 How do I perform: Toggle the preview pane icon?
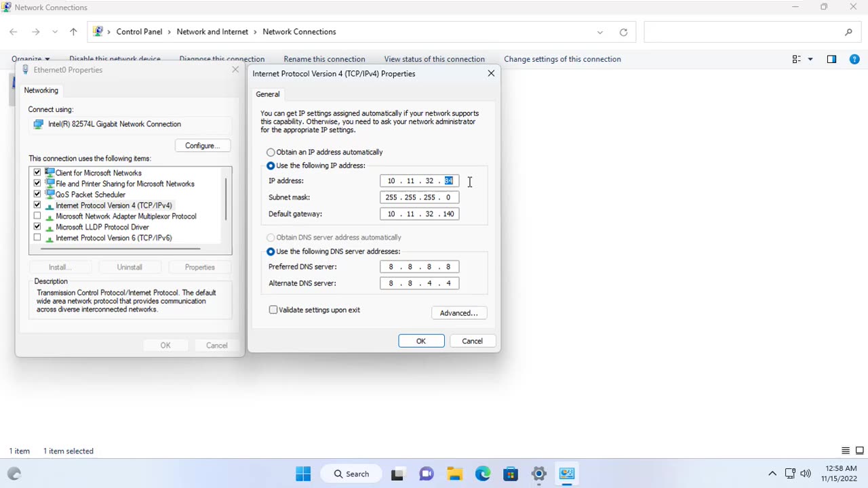point(831,59)
